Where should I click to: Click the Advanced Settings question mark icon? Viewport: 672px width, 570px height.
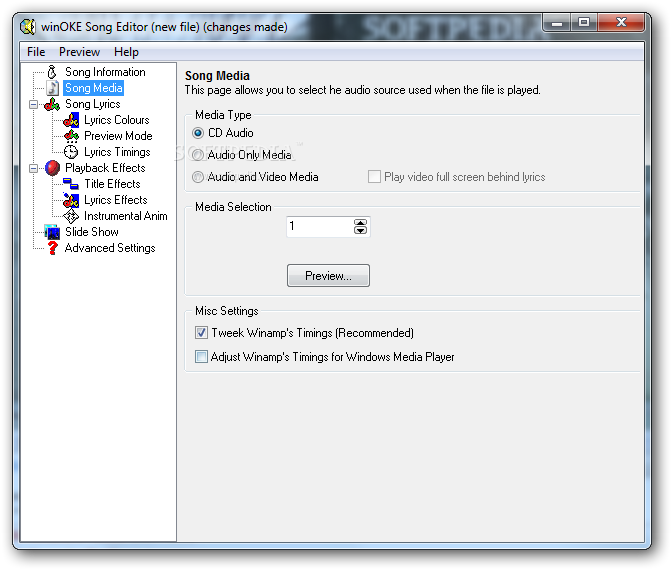click(52, 248)
